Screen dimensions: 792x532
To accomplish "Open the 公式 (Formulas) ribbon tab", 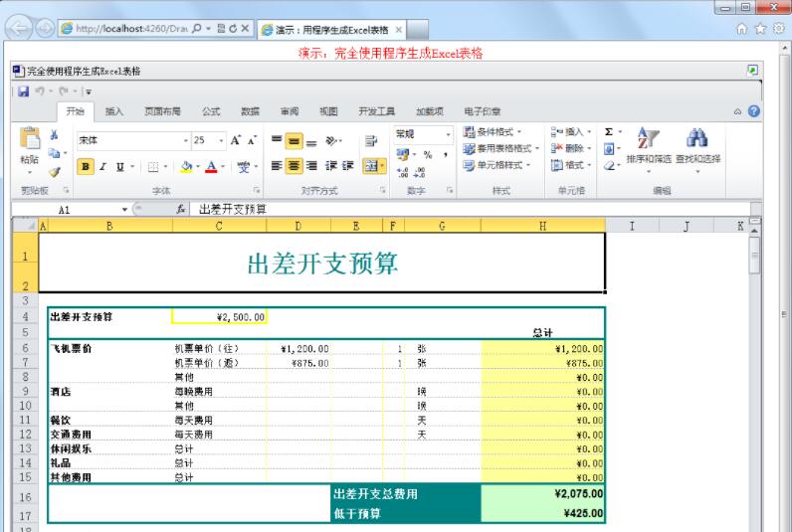I will click(x=211, y=111).
